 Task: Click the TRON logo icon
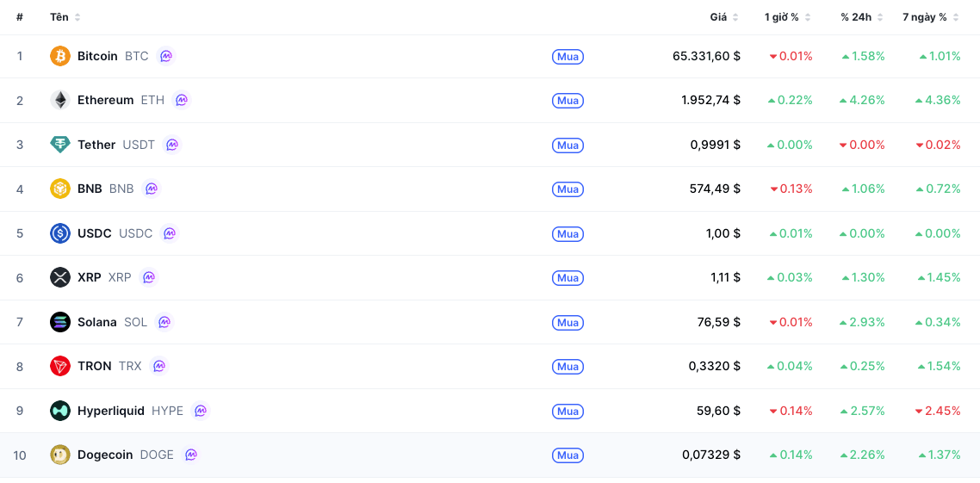[x=60, y=366]
